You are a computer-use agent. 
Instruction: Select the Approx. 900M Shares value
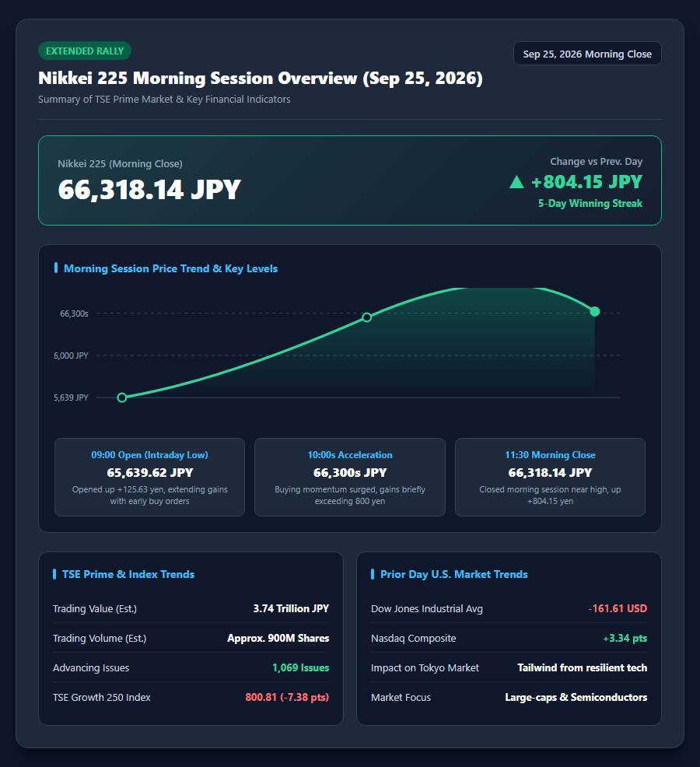tap(278, 639)
